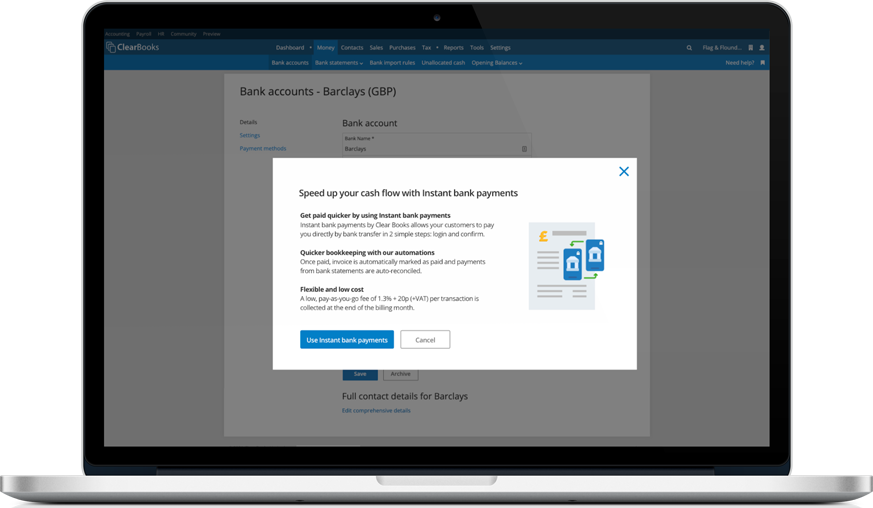The height and width of the screenshot is (508, 873).
Task: Close the Instant bank payments dialog
Action: pos(624,172)
